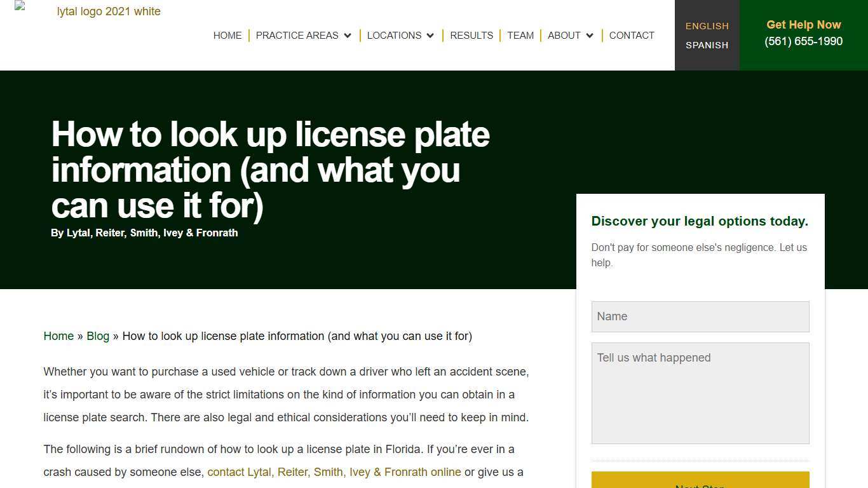This screenshot has width=868, height=488.
Task: Click the author byline Lytal, Reiter, Smith
Action: tap(144, 233)
